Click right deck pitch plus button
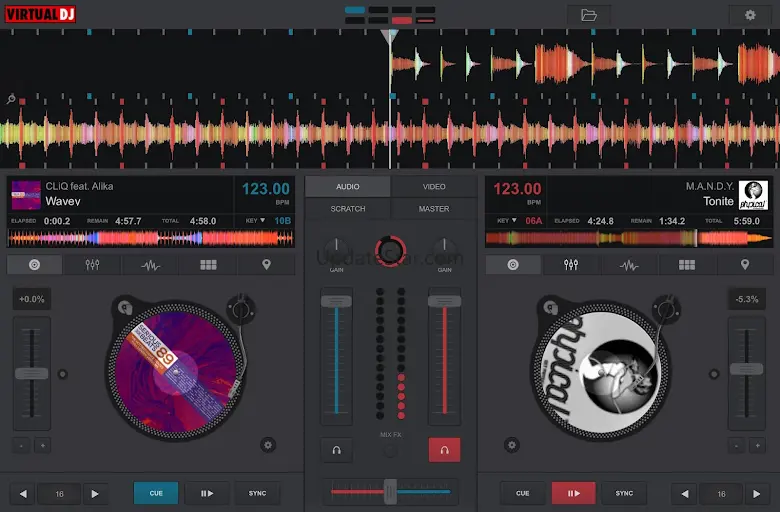 point(758,445)
